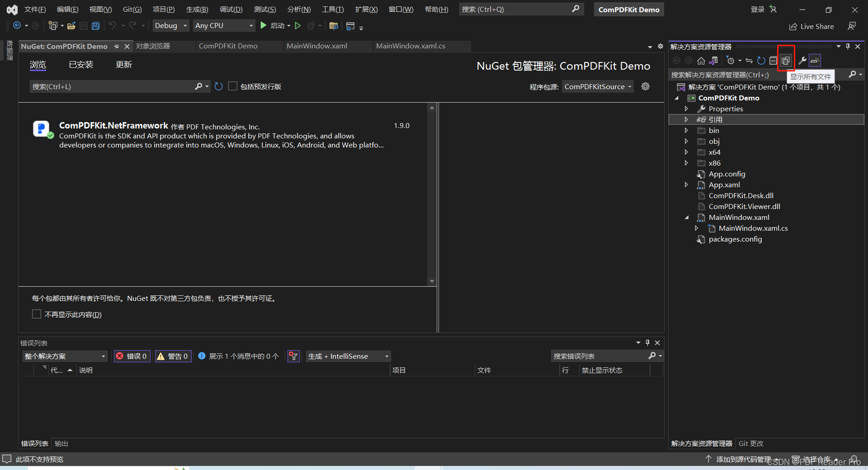Click the pending changes filter clock icon
This screenshot has width=868, height=470.
[730, 61]
